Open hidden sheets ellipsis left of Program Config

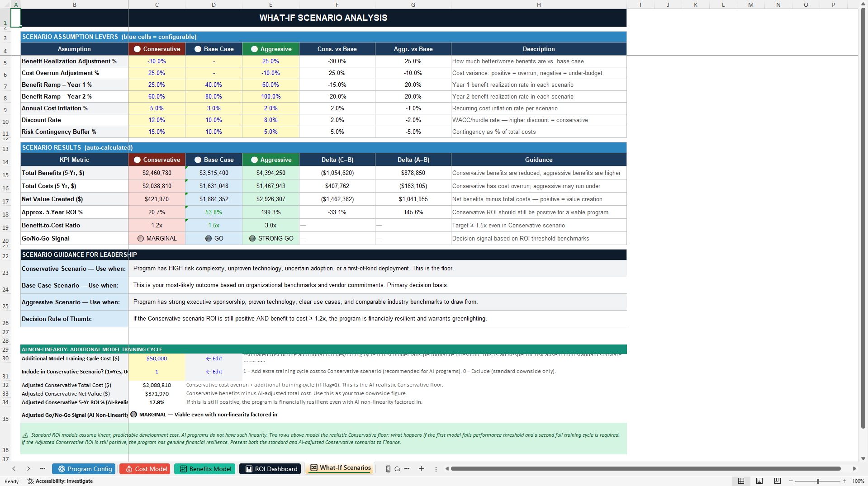click(x=43, y=469)
